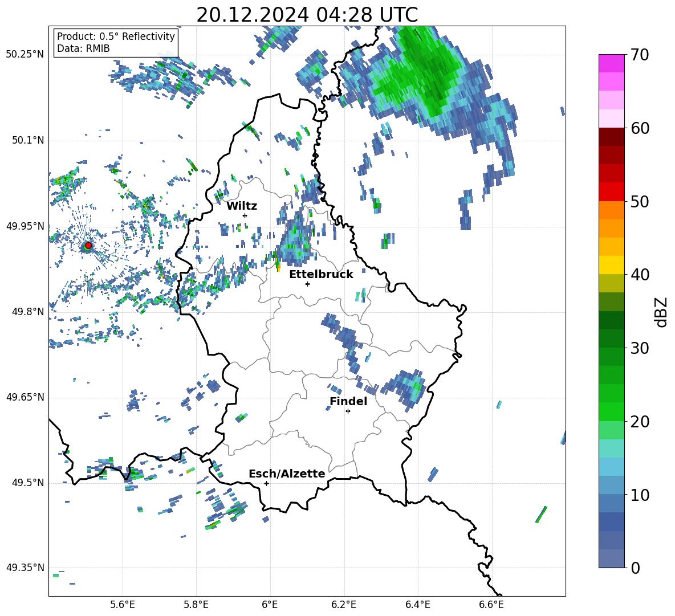The image size is (675, 616).
Task: Click the 50 colorbar tick label
Action: 639,202
